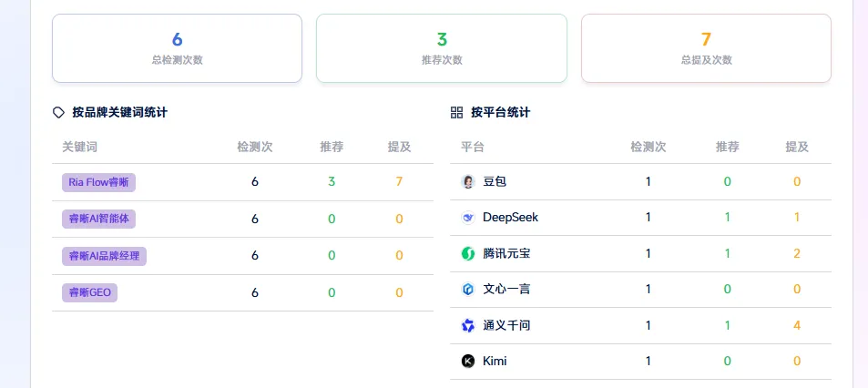Click the 文心一言 hexagon logo icon

click(468, 290)
